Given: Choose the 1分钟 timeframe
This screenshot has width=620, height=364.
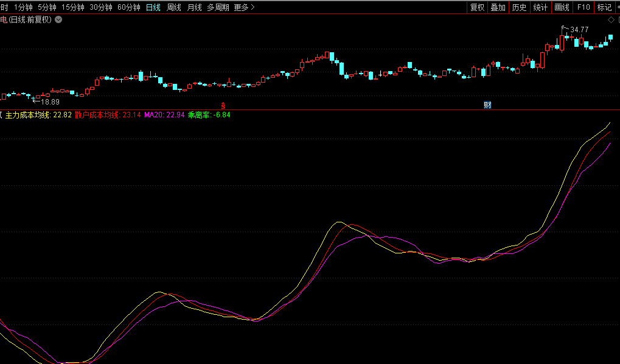Looking at the screenshot, I should point(23,7).
